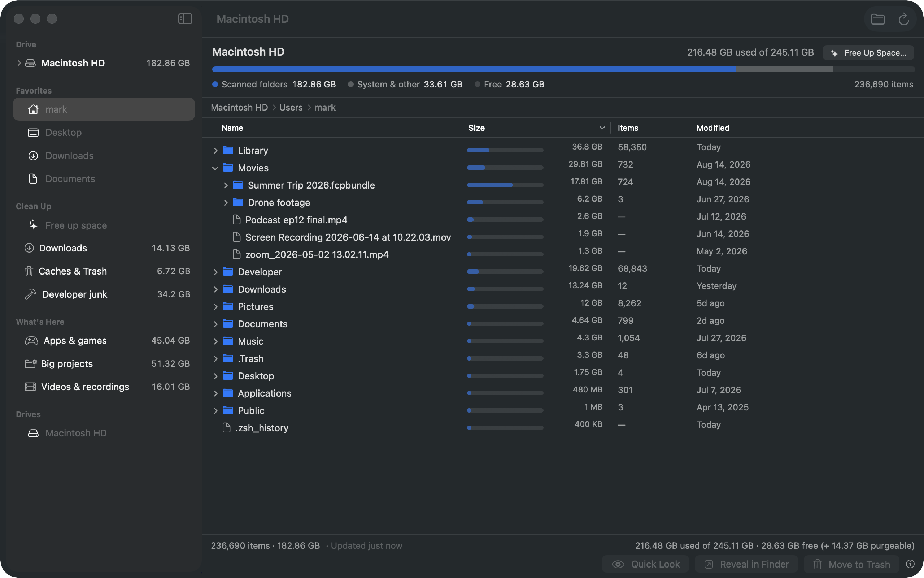Click the Downloads icon in Clean Up section
Viewport: 924px width, 578px height.
29,248
